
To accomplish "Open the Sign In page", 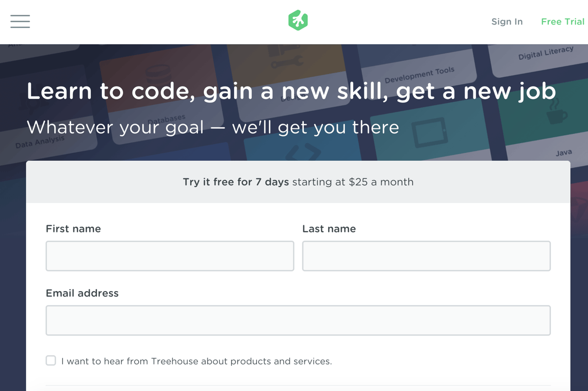I will pos(507,22).
